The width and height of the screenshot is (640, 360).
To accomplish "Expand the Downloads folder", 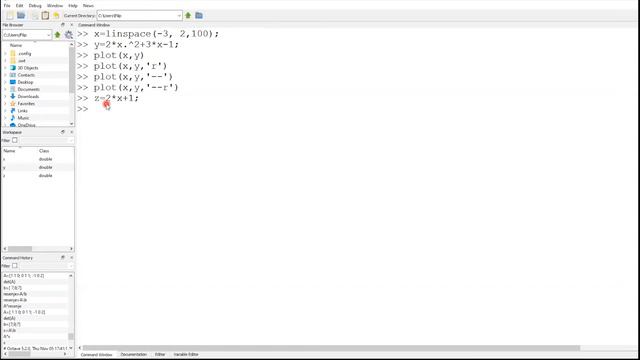I will pos(5,96).
